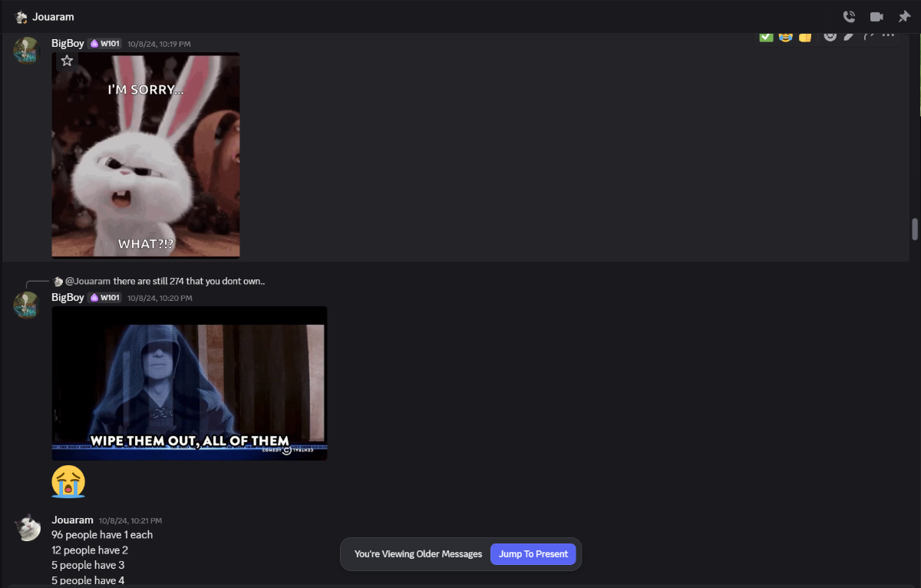Click the large crying emoji message
The width and height of the screenshot is (921, 588).
(68, 481)
